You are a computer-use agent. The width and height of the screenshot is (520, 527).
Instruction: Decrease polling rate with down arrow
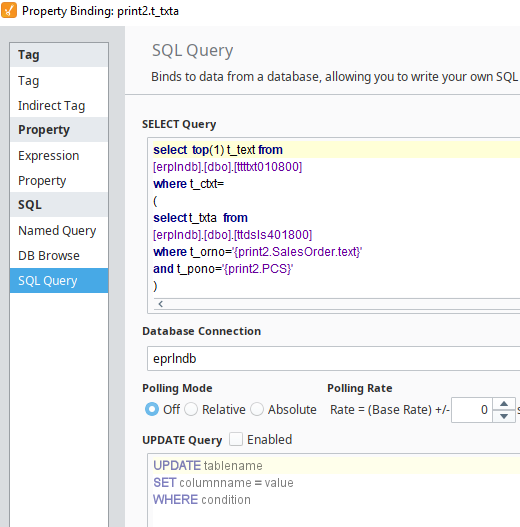(x=504, y=416)
